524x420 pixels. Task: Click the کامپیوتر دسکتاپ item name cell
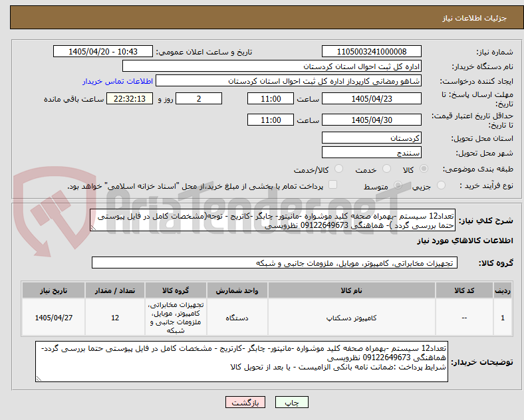coord(352,318)
